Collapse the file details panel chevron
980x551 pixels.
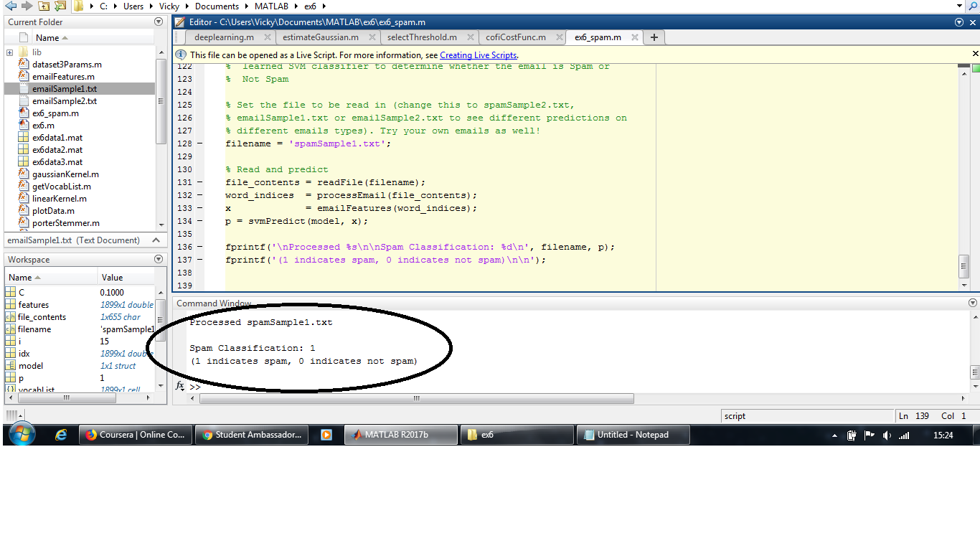pyautogui.click(x=156, y=240)
